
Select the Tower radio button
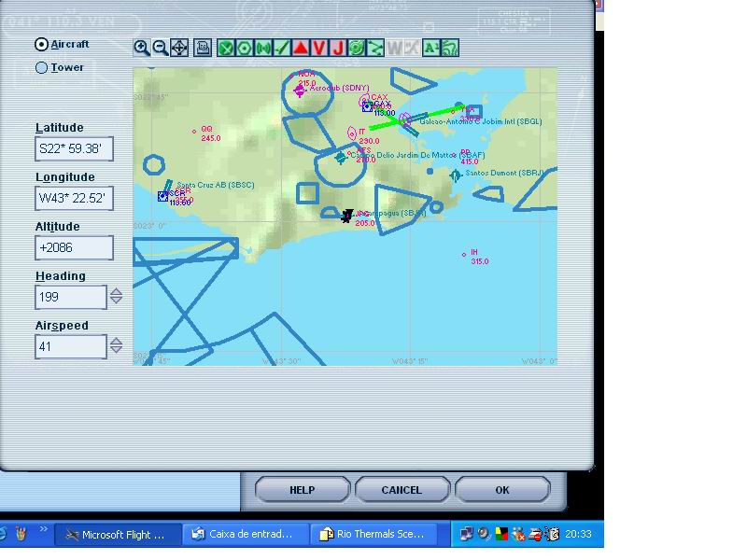coord(41,67)
